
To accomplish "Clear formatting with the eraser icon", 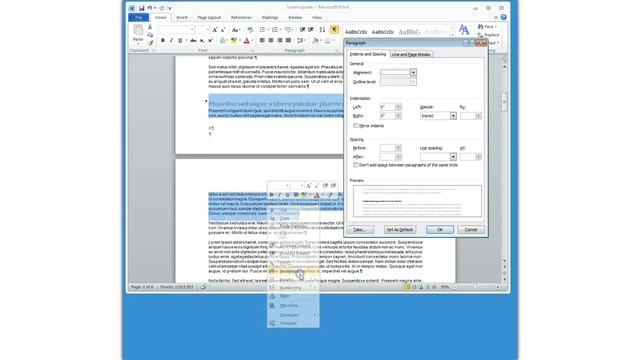I will [250, 30].
